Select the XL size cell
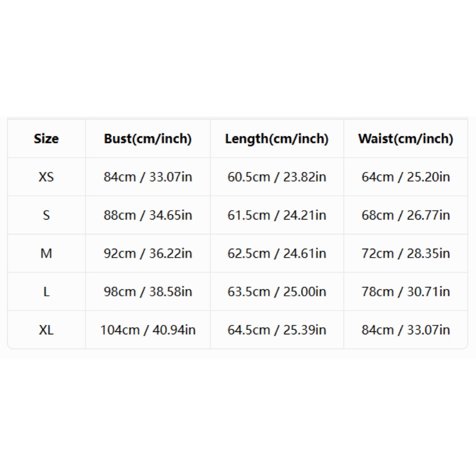This screenshot has height=476, width=476. 46,330
